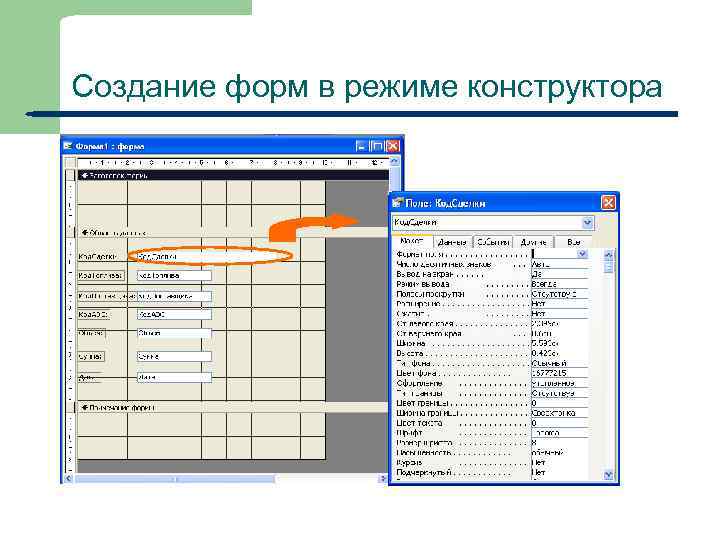Maximize the Форма1 form window

pos(377,146)
